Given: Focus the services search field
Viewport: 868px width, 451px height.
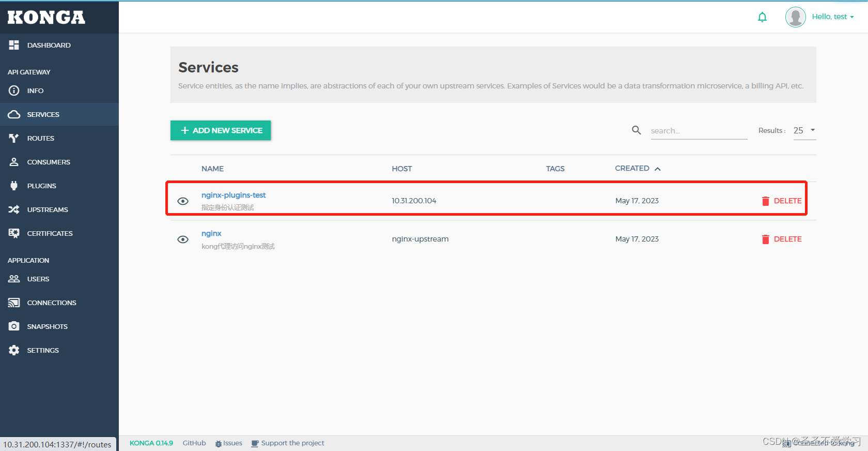Looking at the screenshot, I should coord(699,131).
